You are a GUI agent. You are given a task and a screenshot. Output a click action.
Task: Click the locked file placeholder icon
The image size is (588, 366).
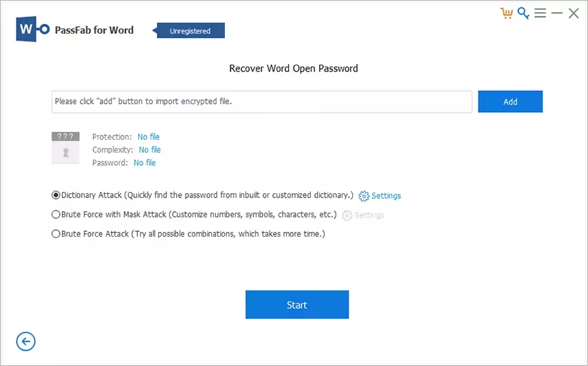click(x=65, y=148)
